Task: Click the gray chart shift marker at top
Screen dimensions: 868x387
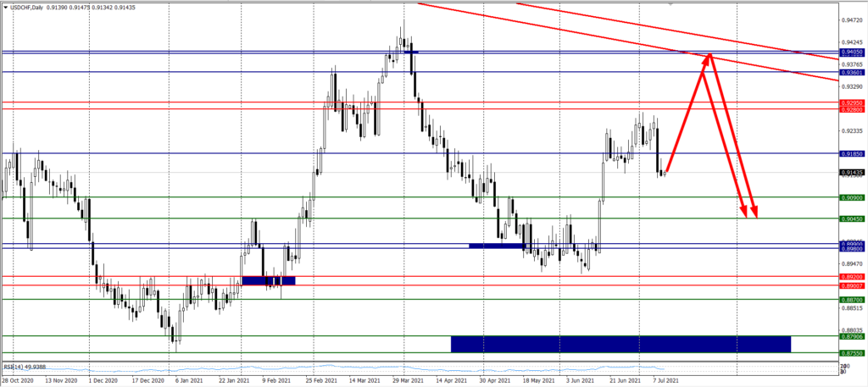Action: pyautogui.click(x=672, y=4)
